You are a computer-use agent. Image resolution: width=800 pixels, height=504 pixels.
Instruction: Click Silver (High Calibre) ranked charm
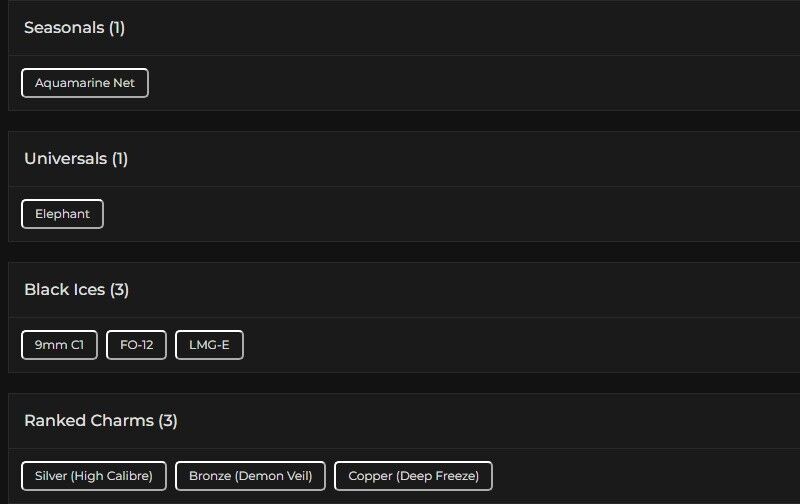(94, 476)
